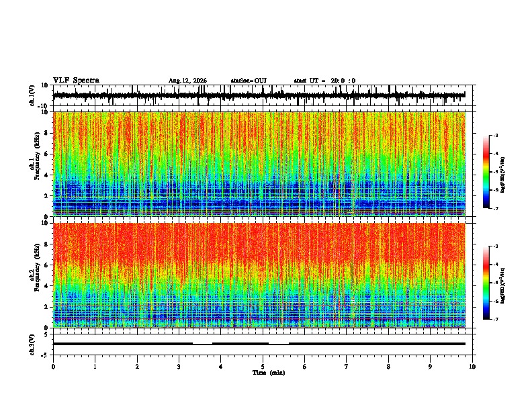Click the time axis tick label "9"

pyautogui.click(x=430, y=367)
